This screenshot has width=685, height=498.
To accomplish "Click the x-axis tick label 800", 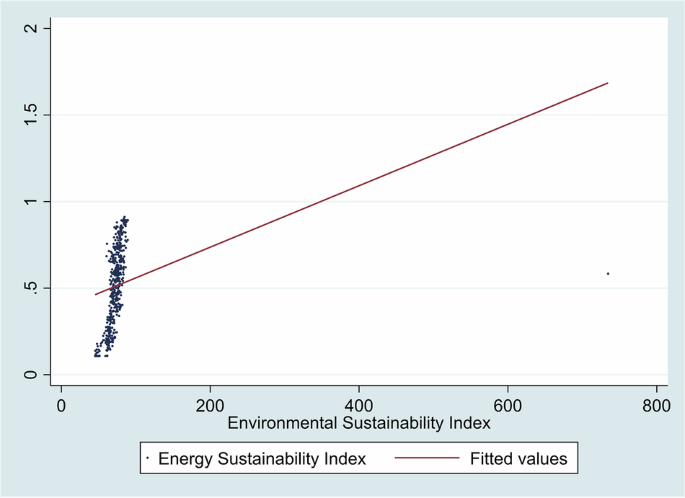I will pos(657,404).
